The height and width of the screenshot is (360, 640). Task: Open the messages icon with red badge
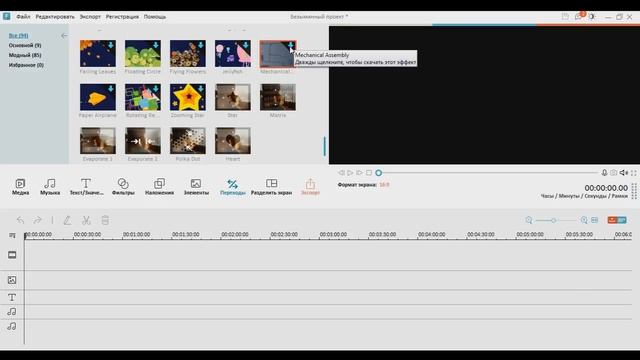click(578, 16)
